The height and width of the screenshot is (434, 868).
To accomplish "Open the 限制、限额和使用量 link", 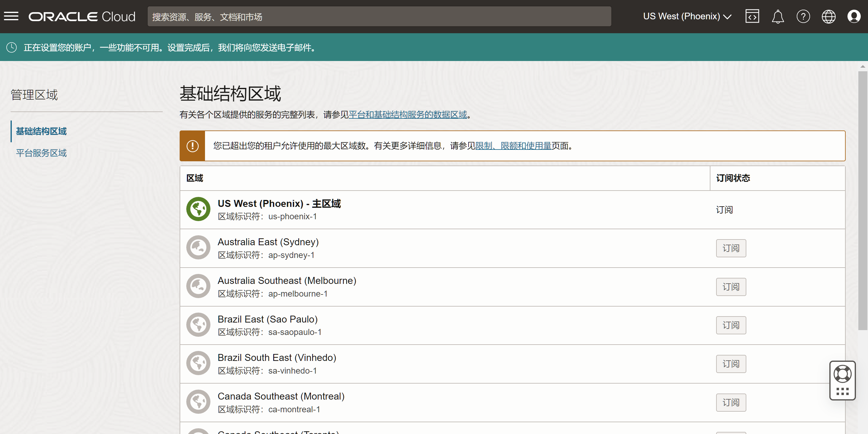I will point(513,146).
